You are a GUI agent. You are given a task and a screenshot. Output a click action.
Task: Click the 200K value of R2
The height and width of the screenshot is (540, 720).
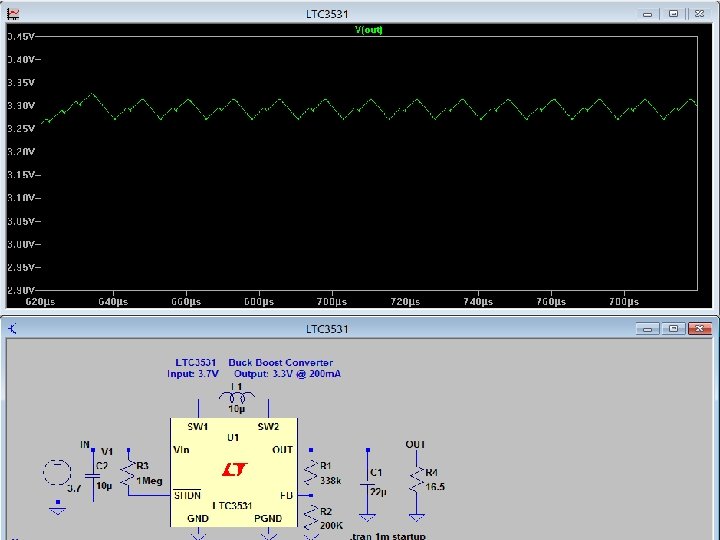[331, 525]
